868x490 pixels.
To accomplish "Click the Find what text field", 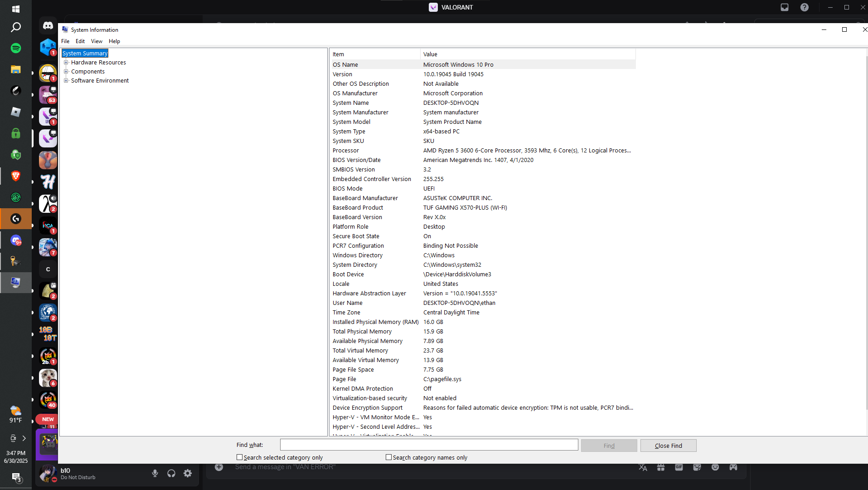I will (x=429, y=445).
